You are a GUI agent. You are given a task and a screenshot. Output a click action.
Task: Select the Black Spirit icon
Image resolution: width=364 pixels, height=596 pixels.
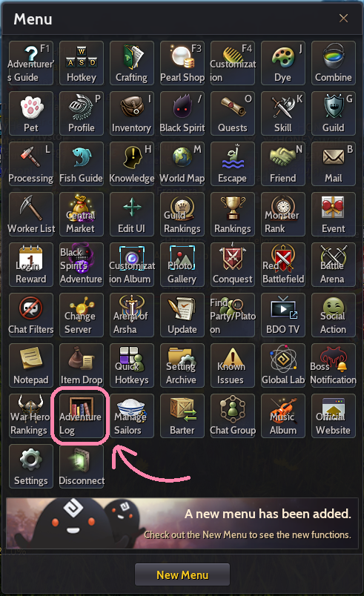[182, 113]
